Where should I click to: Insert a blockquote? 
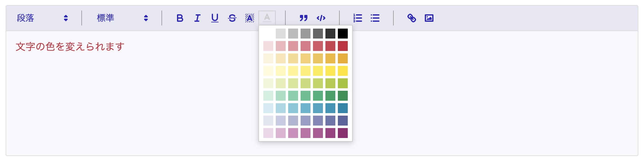(303, 18)
